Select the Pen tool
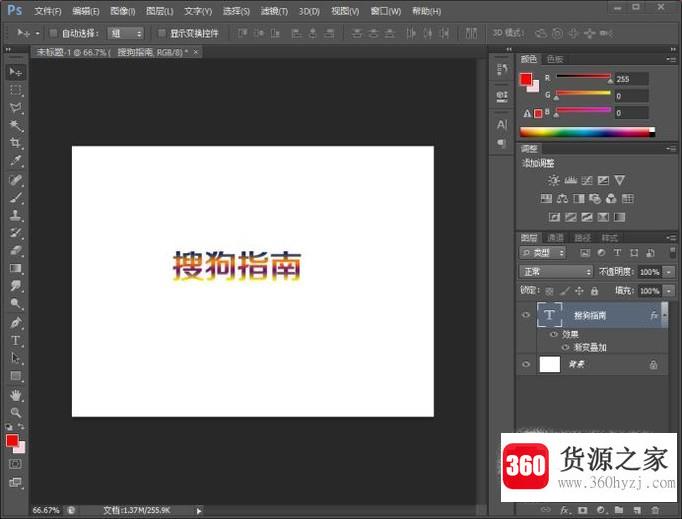682x519 pixels. click(x=16, y=323)
